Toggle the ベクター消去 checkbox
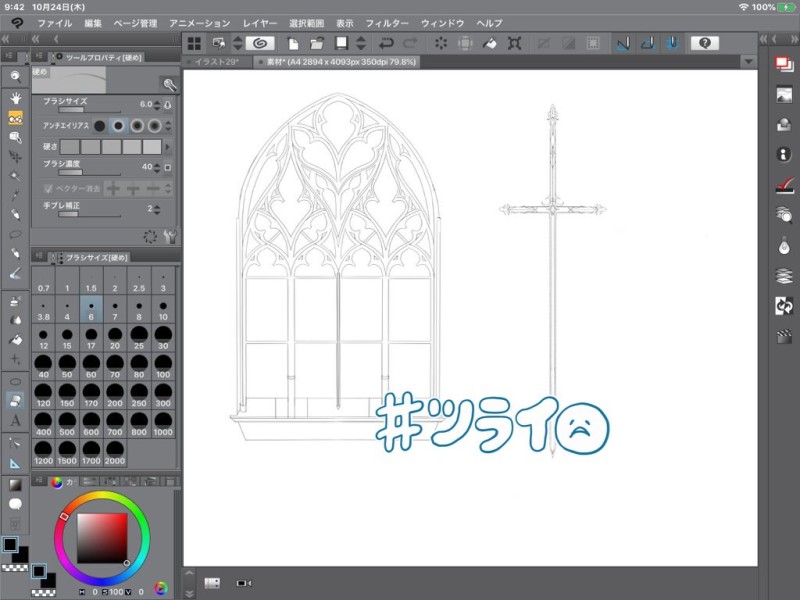This screenshot has width=800, height=600. [x=48, y=187]
